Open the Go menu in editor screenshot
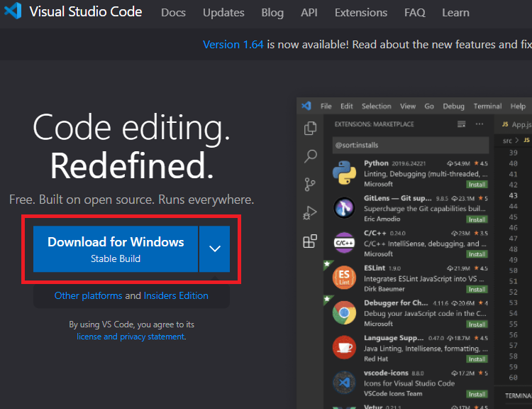 429,107
